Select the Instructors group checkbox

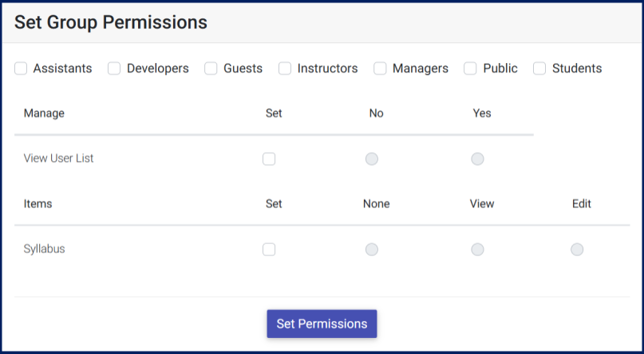[285, 69]
